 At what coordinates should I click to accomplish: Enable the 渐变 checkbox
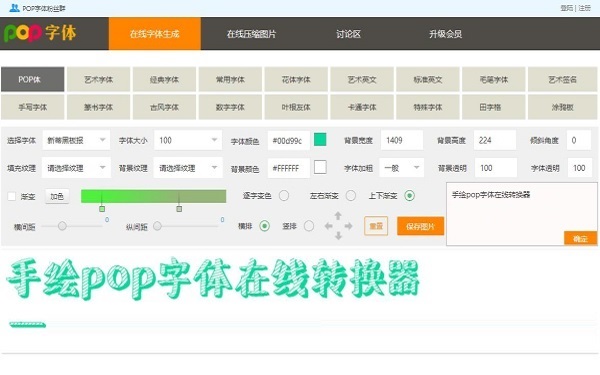coord(12,196)
